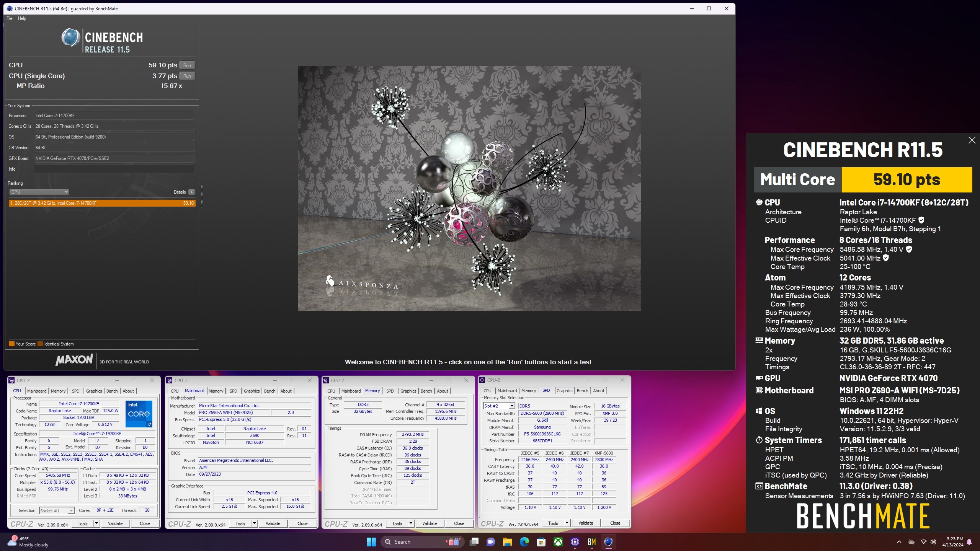Click the Info input field in Your System
980x551 pixels.
(x=114, y=169)
